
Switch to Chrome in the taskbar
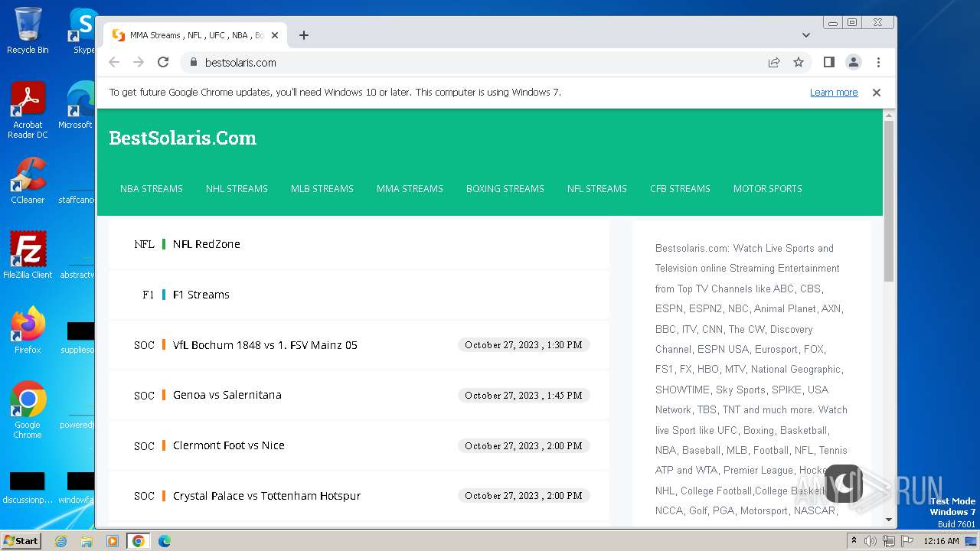click(x=139, y=541)
